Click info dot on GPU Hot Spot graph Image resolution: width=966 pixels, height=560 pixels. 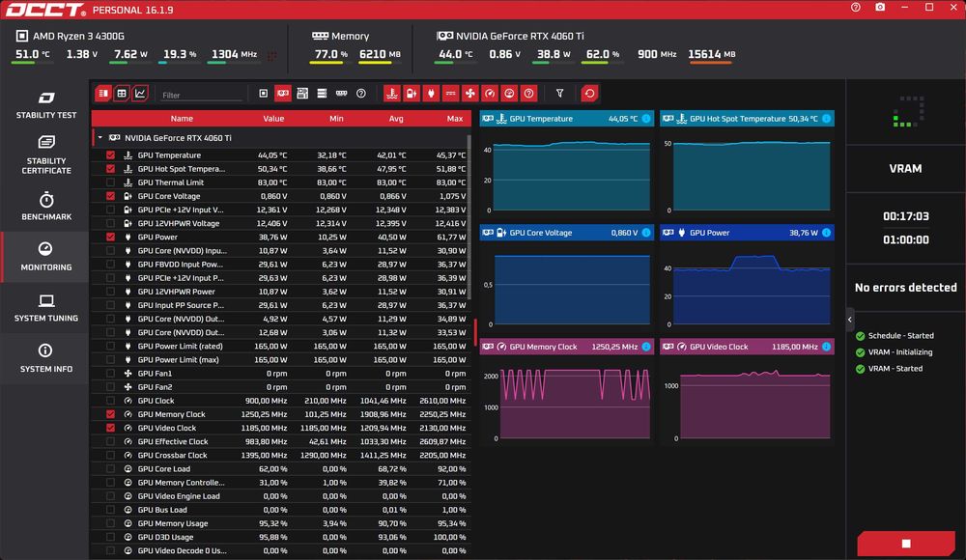(x=826, y=119)
